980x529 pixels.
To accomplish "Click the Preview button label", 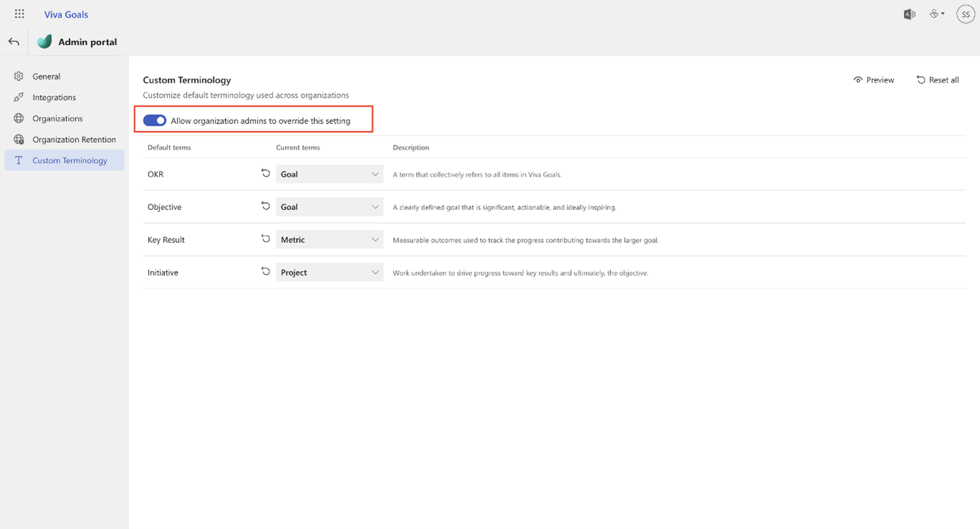I will point(880,80).
